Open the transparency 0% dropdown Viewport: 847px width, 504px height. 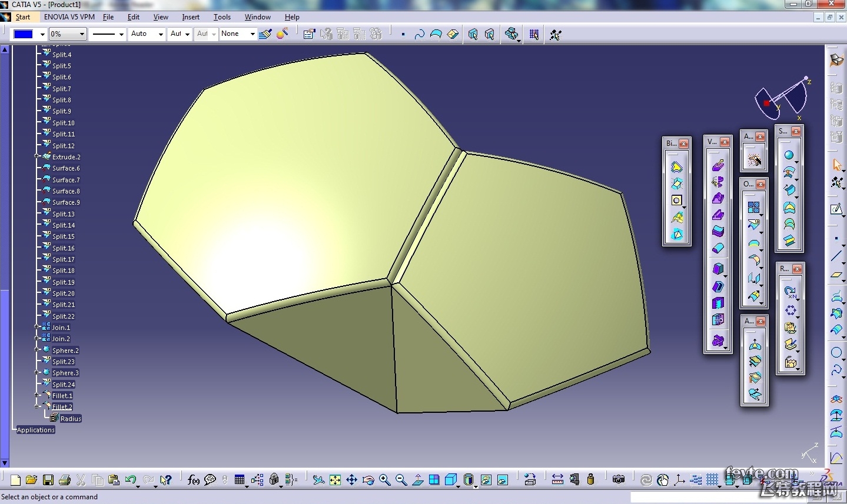pyautogui.click(x=82, y=34)
